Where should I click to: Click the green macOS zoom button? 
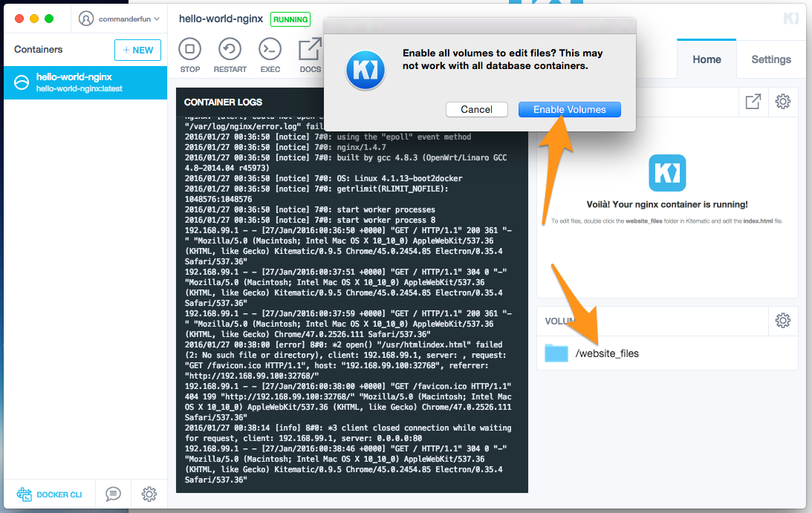(x=49, y=19)
